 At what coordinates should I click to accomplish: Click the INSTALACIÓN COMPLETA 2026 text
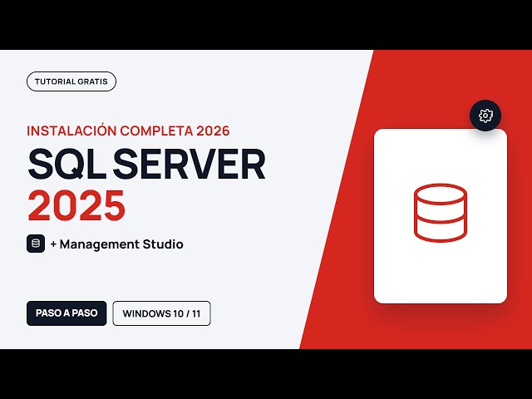click(128, 131)
